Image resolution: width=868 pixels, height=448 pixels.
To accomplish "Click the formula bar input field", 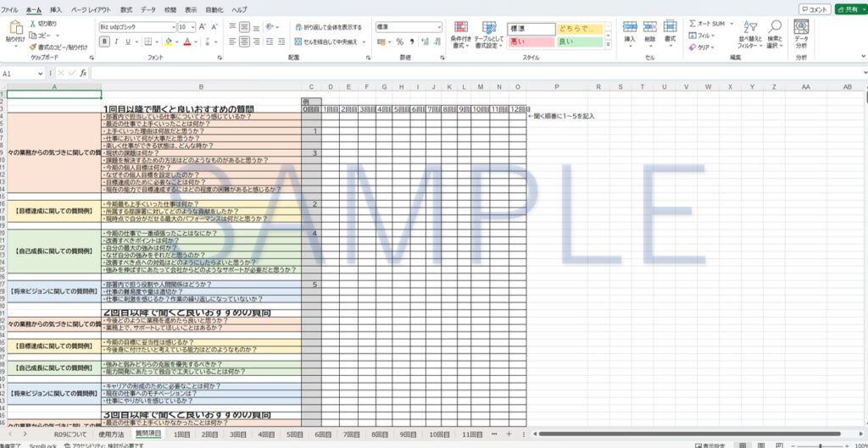I will pyautogui.click(x=476, y=73).
